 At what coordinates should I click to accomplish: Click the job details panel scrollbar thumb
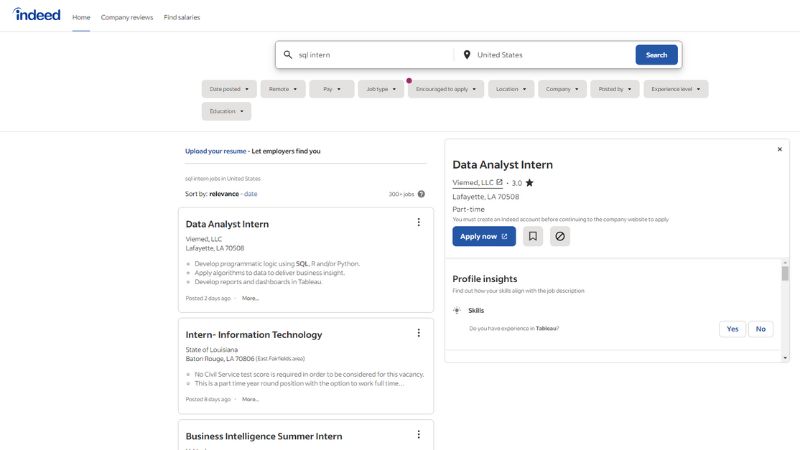point(785,273)
